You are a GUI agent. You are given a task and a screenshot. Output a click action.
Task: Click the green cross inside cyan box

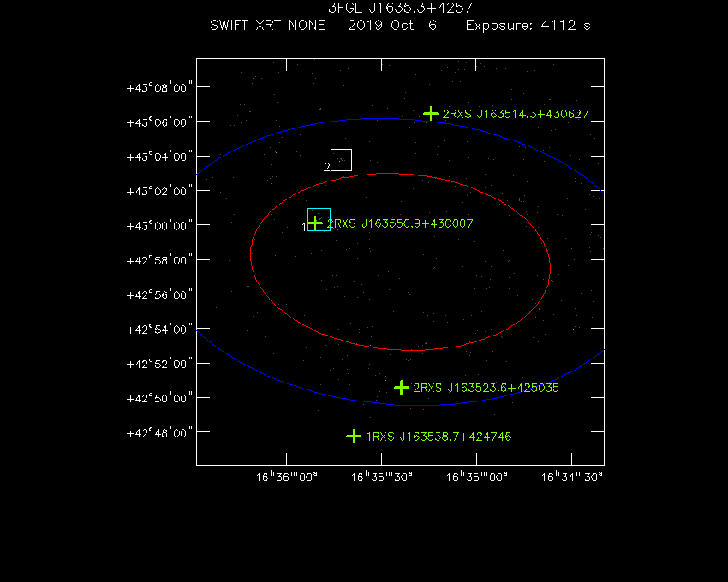[x=315, y=223]
